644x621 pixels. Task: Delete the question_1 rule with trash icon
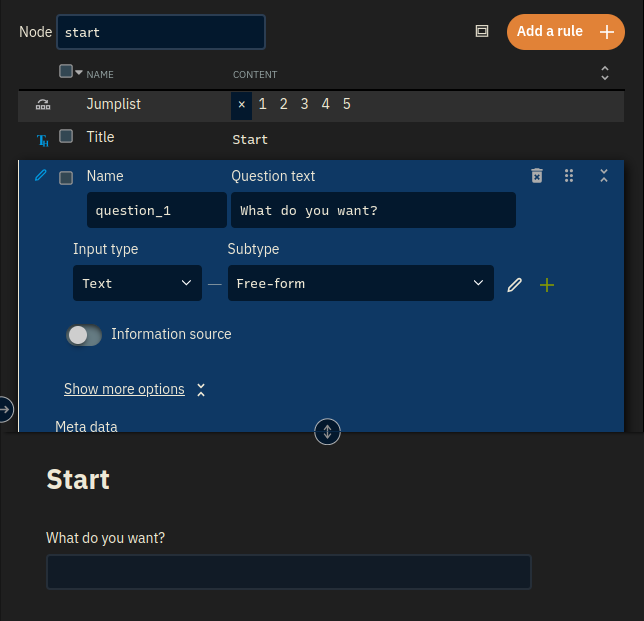(x=537, y=176)
